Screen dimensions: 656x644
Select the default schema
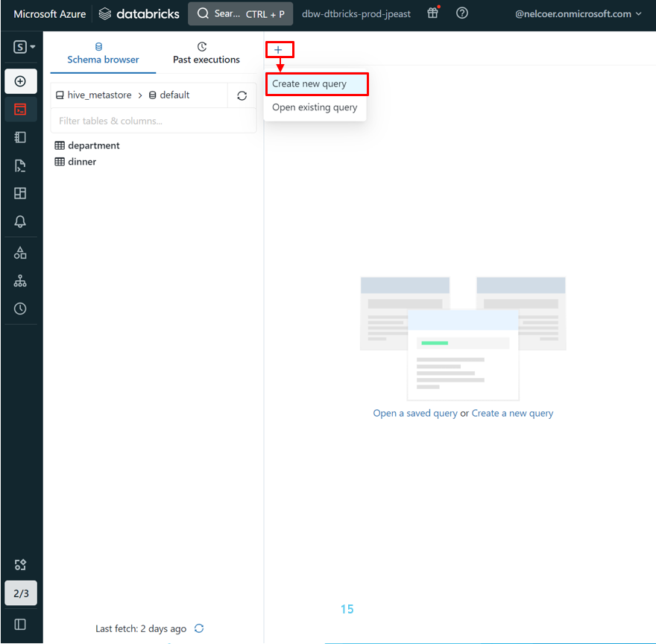click(169, 95)
